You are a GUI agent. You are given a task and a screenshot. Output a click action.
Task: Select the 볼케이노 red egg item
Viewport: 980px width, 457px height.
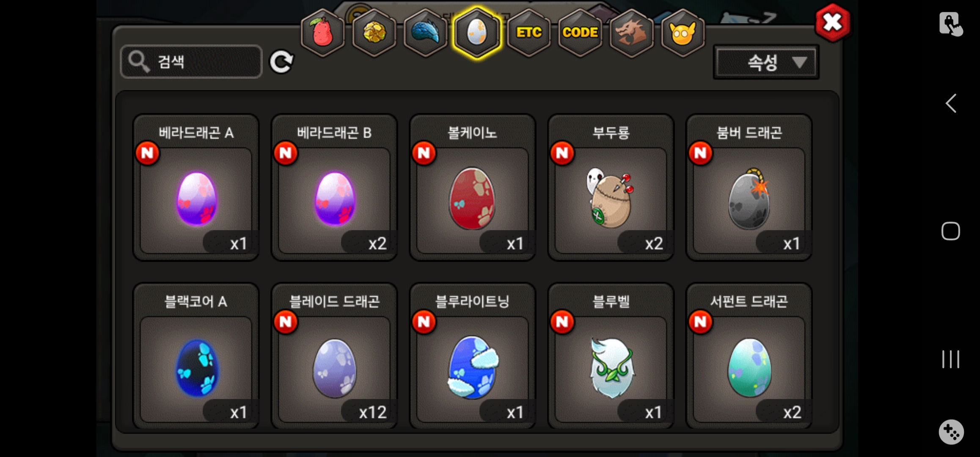[x=473, y=188]
